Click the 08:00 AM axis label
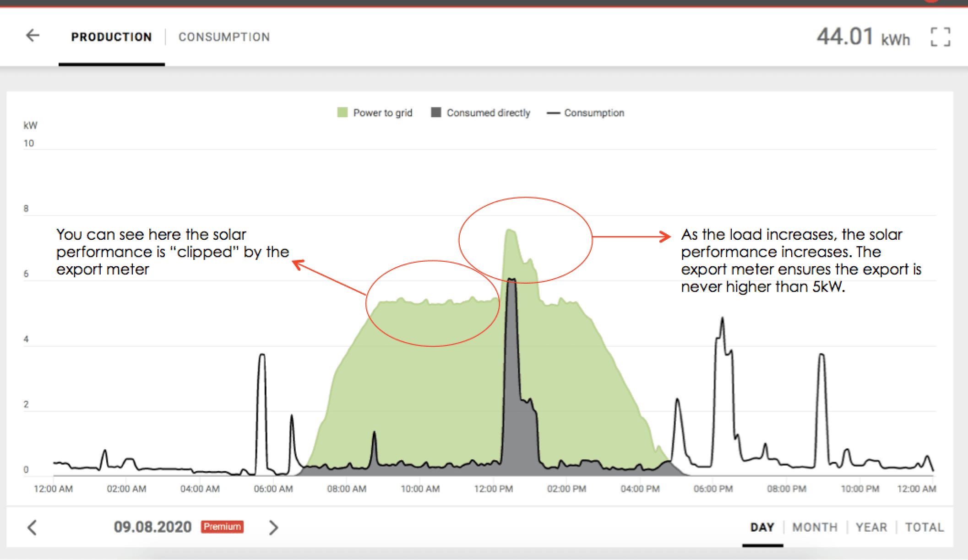Viewport: 968px width, 560px height. (347, 489)
